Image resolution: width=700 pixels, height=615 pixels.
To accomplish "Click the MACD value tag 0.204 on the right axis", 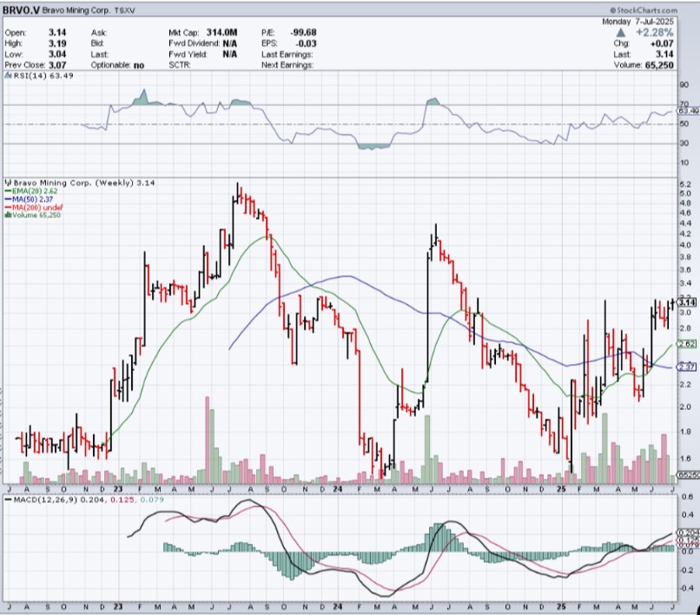I will point(686,532).
